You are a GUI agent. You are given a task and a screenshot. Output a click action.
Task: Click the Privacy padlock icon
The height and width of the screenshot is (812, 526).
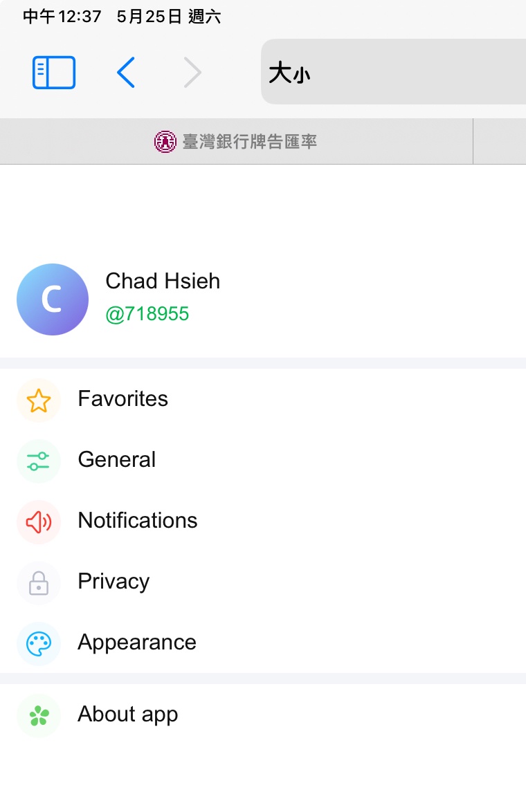pyautogui.click(x=39, y=583)
